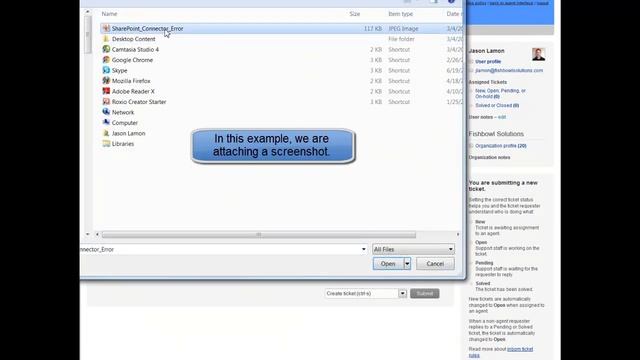This screenshot has height=360, width=640.
Task: Click the up arrow of vertical scrollbar
Action: [87, 12]
